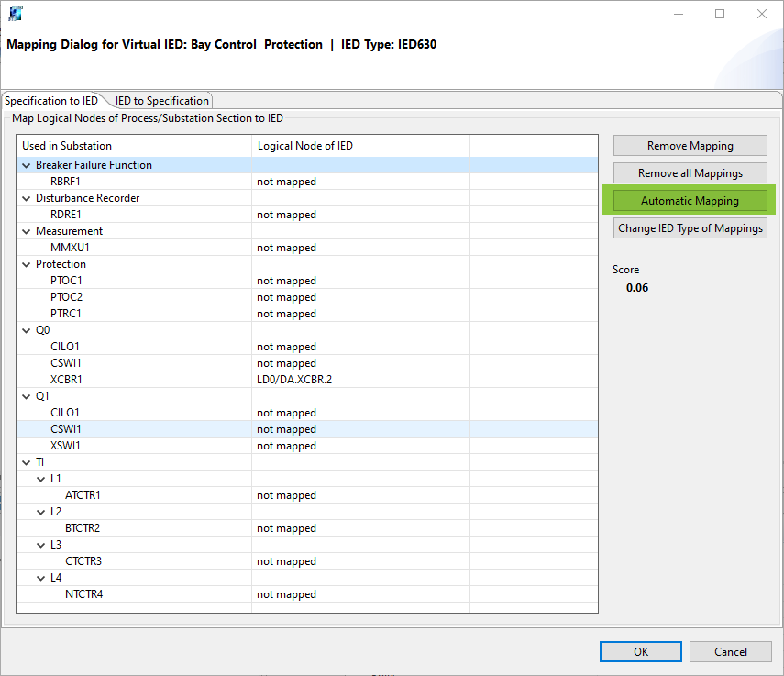Collapse the Disturbance Recorder group
Image resolution: width=784 pixels, height=676 pixels.
click(x=27, y=199)
